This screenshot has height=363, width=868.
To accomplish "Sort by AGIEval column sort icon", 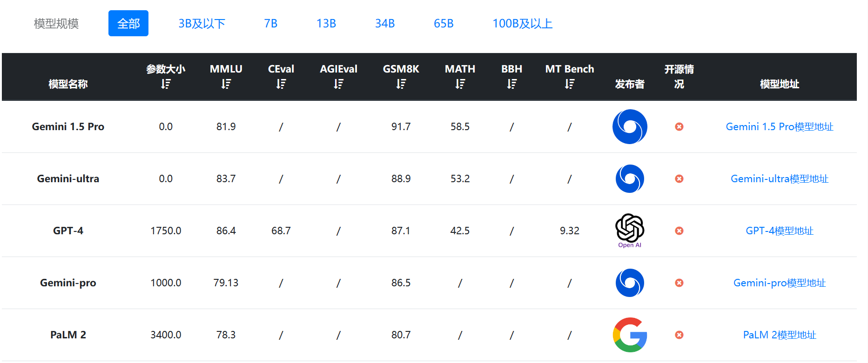I will [338, 84].
